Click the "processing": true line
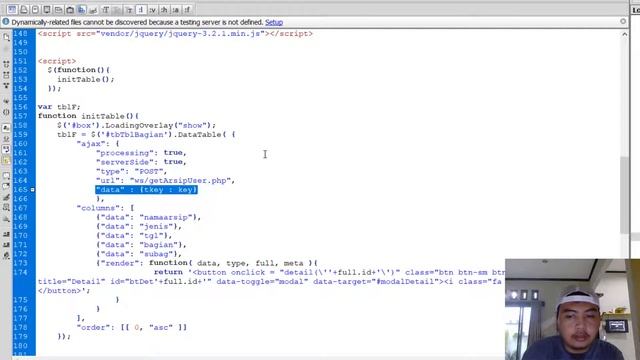 (x=141, y=153)
